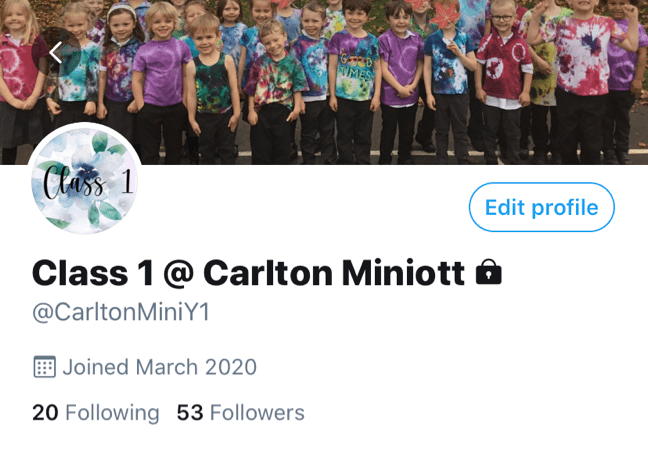The image size is (648, 451).
Task: Click the red leaf in the banner
Action: click(x=445, y=16)
